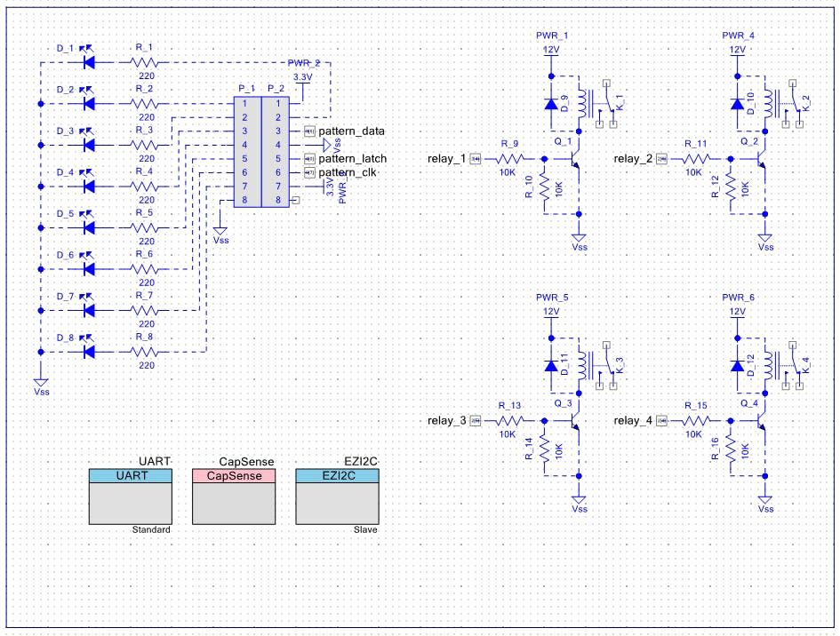Viewport: 840px width, 636px height.
Task: Click the EZI2C component block
Action: point(338,496)
